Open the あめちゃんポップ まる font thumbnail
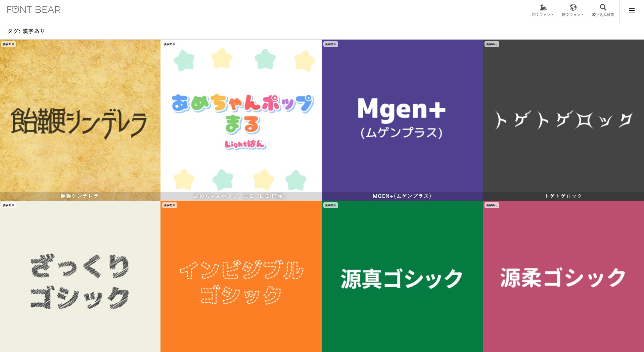 point(241,120)
